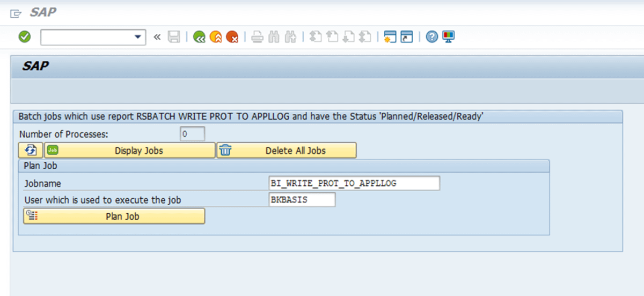Image resolution: width=644 pixels, height=296 pixels.
Task: Create a new GUI session window
Action: click(390, 37)
